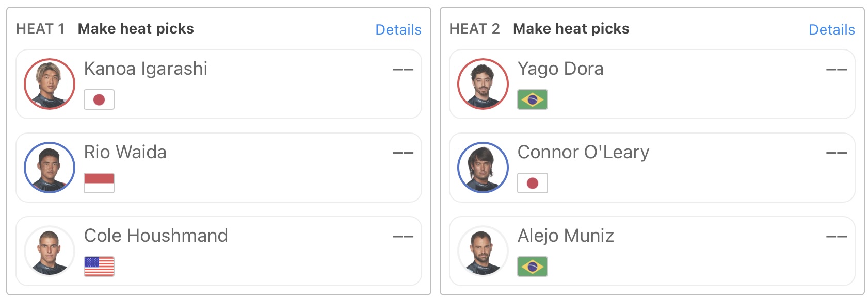The height and width of the screenshot is (299, 868).
Task: Pick Kanoa Igarashi by name in Heat 1
Action: pyautogui.click(x=146, y=69)
